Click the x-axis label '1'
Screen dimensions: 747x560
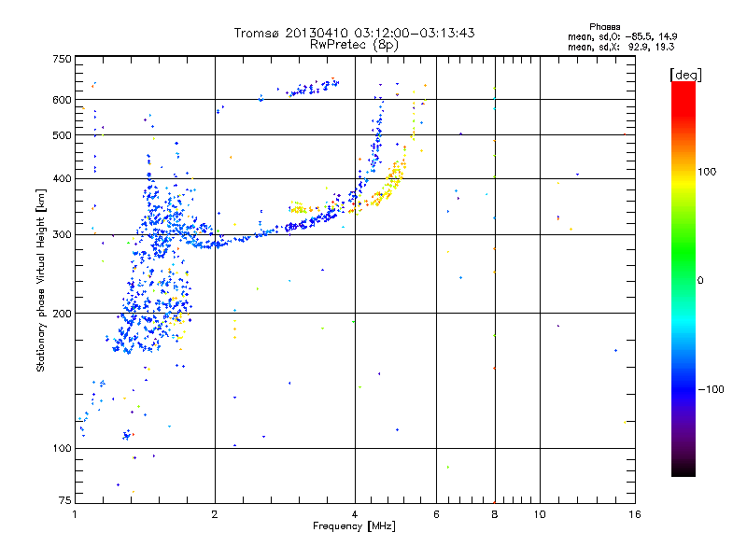point(75,514)
